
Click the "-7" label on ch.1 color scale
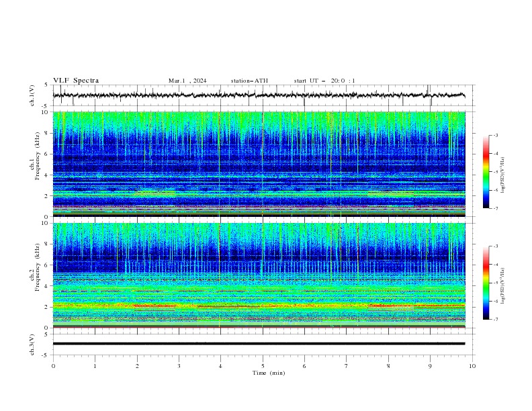pos(495,208)
